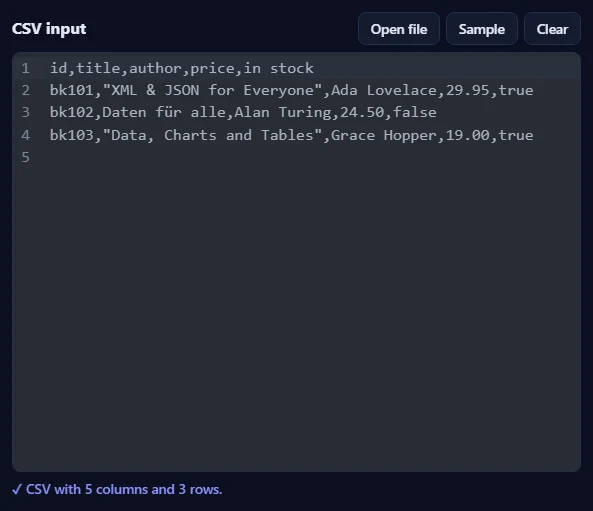This screenshot has height=511, width=593.
Task: Click line number 4 in the gutter
Action: coord(25,135)
